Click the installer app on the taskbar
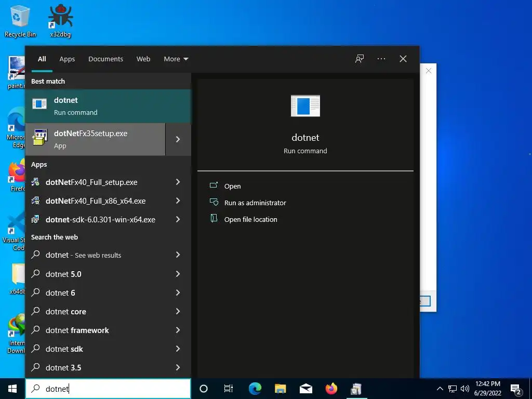Screen dimensions: 532x399 point(356,389)
